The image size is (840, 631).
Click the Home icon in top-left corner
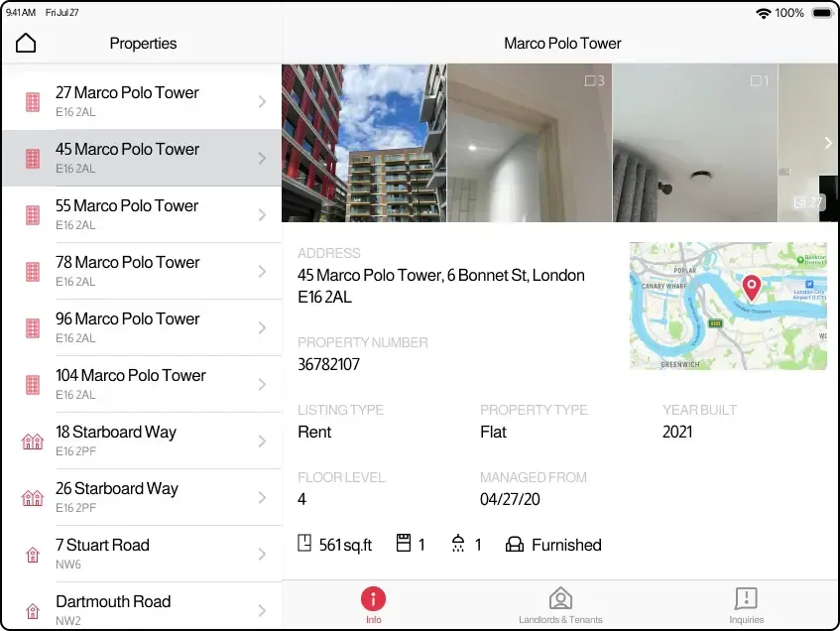coord(25,43)
